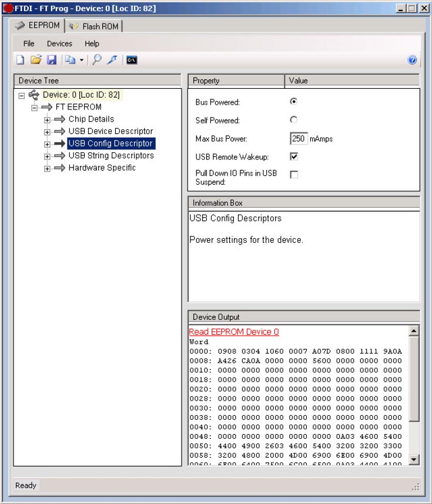Expand the USB Config Descriptor node
The image size is (432, 504).
pyautogui.click(x=47, y=144)
